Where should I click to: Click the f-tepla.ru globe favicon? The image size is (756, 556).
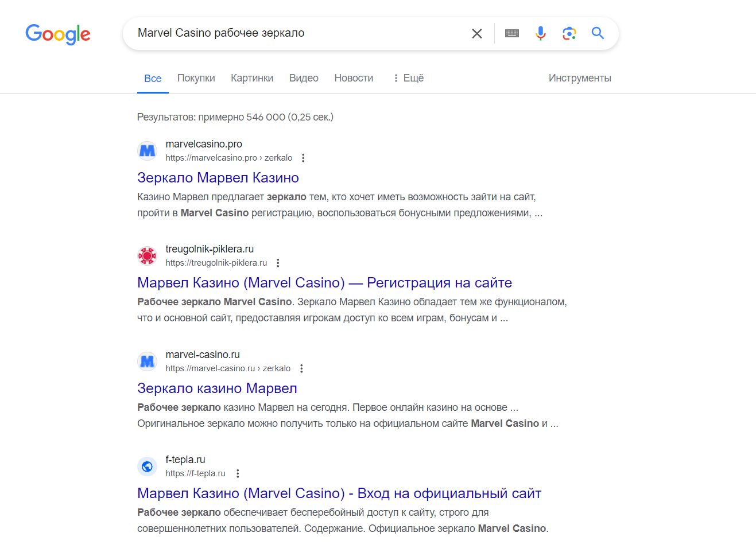point(148,466)
